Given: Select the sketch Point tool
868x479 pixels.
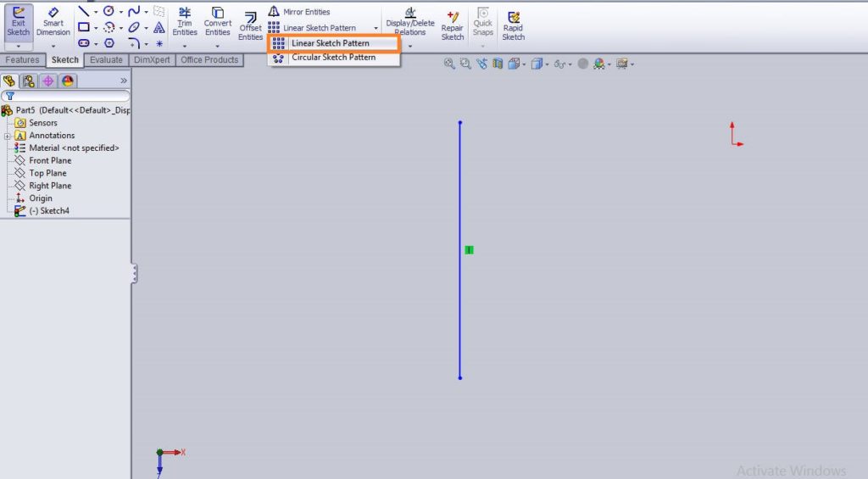Looking at the screenshot, I should [x=159, y=43].
